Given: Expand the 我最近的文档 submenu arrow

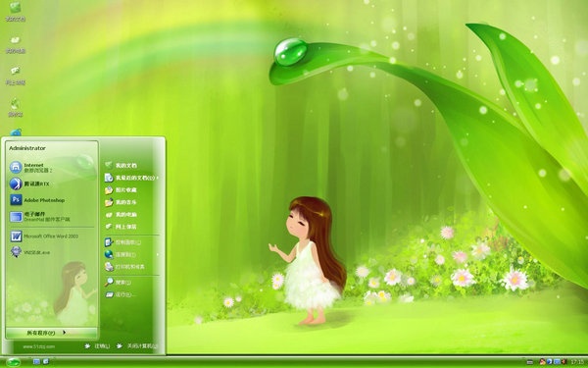Looking at the screenshot, I should click(158, 178).
